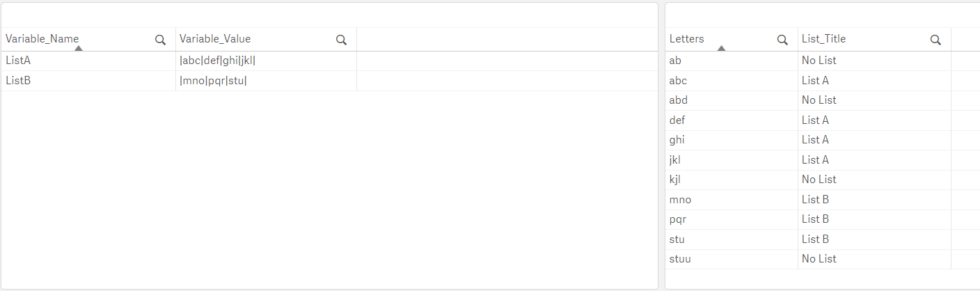Click List B value beside 'pqr'
The image size is (980, 291).
pyautogui.click(x=815, y=219)
